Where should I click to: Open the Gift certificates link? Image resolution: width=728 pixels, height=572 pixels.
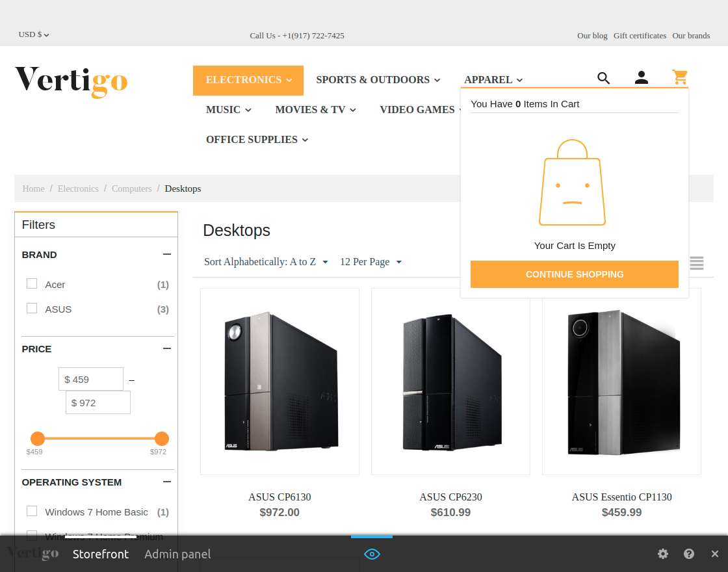(x=640, y=36)
